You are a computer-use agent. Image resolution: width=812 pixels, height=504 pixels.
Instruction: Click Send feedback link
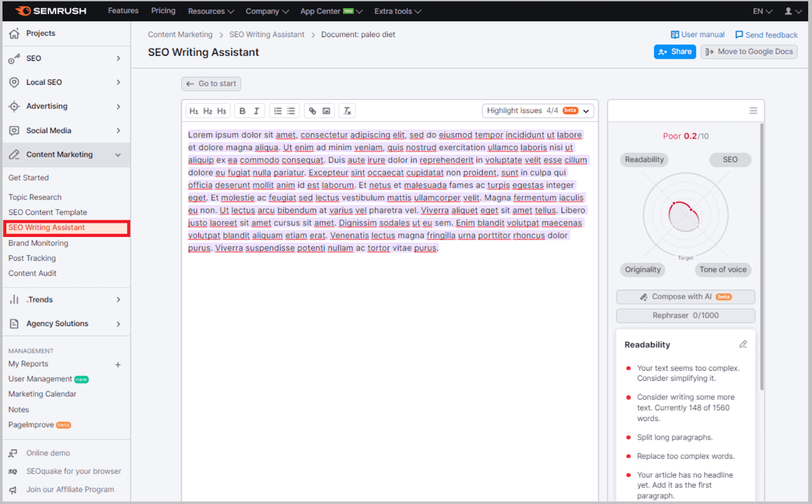766,35
